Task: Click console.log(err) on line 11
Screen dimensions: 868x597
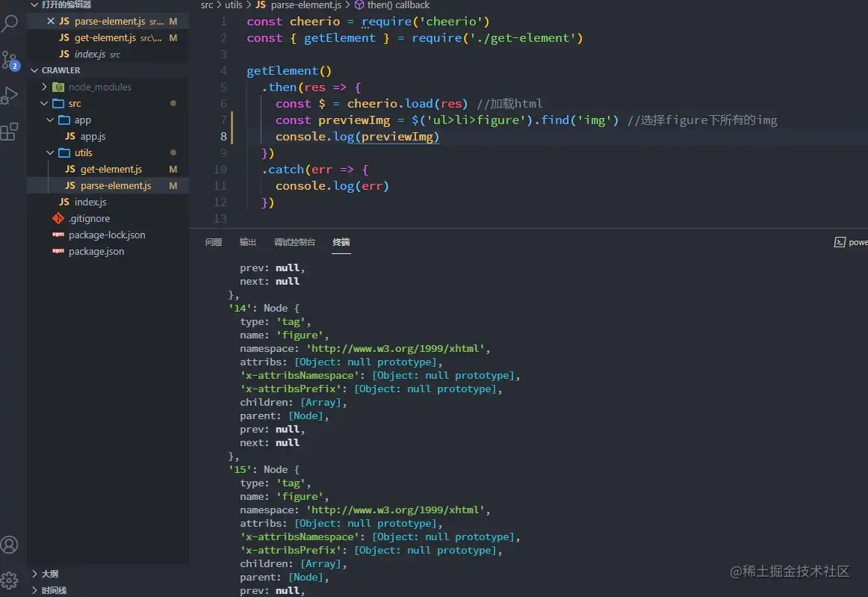Action: [332, 186]
